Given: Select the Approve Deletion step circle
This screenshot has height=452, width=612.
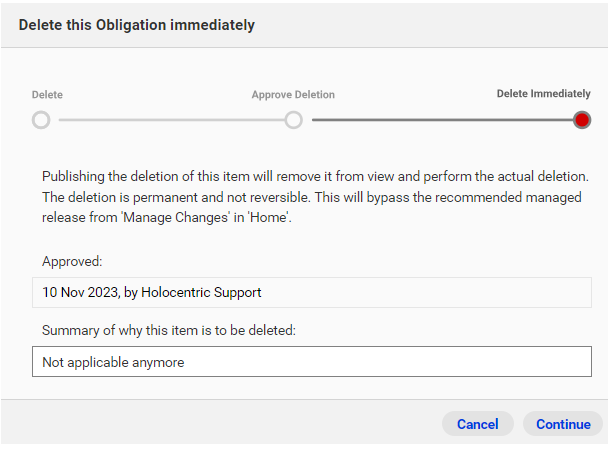Looking at the screenshot, I should tap(294, 120).
